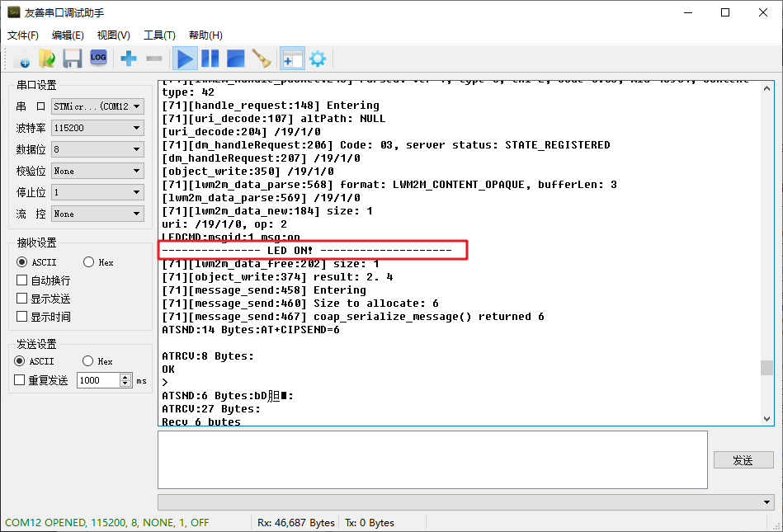Select Hex in receive settings
Image resolution: width=783 pixels, height=532 pixels.
pyautogui.click(x=98, y=262)
